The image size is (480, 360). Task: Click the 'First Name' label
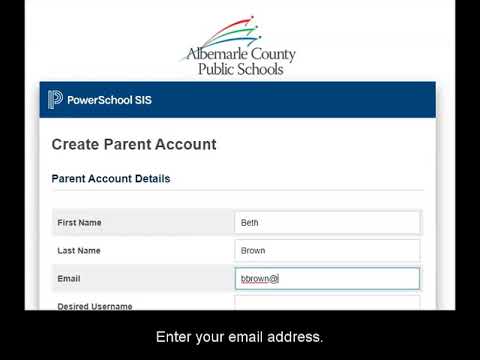[79, 222]
